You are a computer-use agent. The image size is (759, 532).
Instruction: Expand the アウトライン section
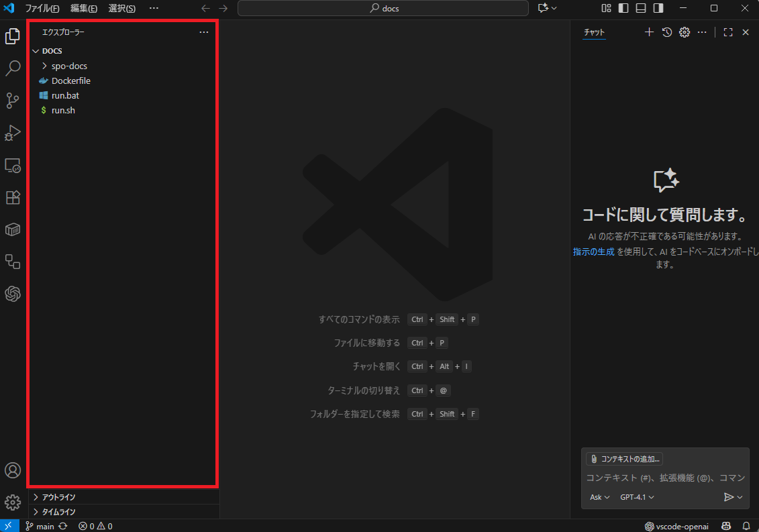coord(58,497)
